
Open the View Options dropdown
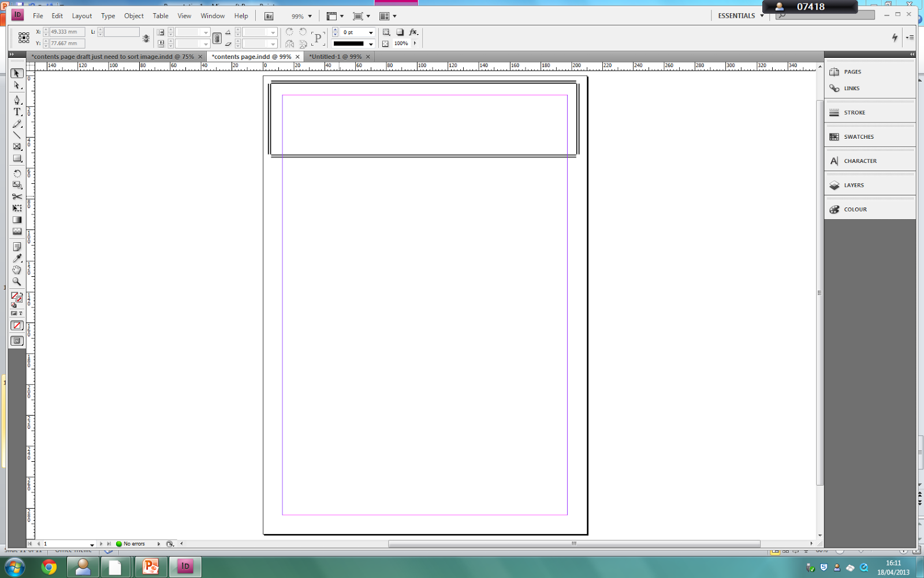point(335,16)
